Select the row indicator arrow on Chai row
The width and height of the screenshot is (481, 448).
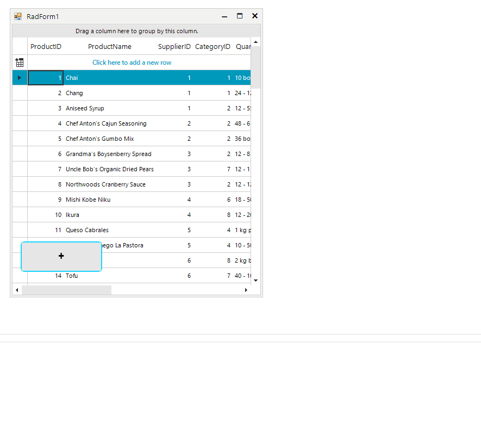click(20, 77)
